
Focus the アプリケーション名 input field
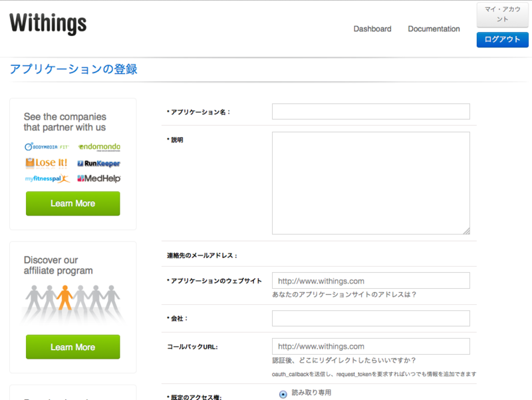pos(371,111)
